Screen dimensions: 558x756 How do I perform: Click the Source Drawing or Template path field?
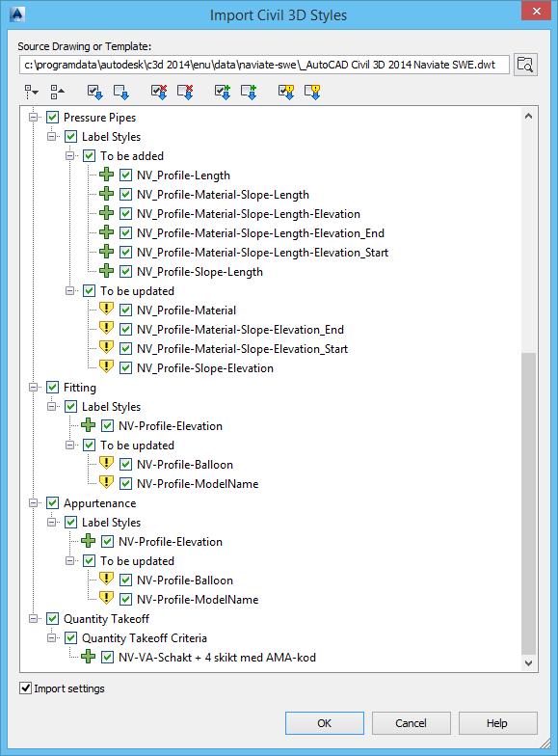[264, 65]
